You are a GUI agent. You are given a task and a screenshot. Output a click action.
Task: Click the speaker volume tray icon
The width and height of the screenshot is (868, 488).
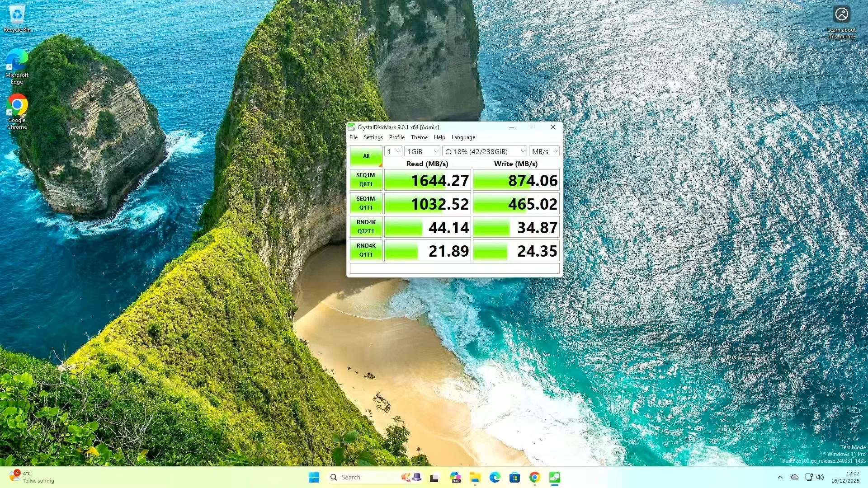point(820,477)
